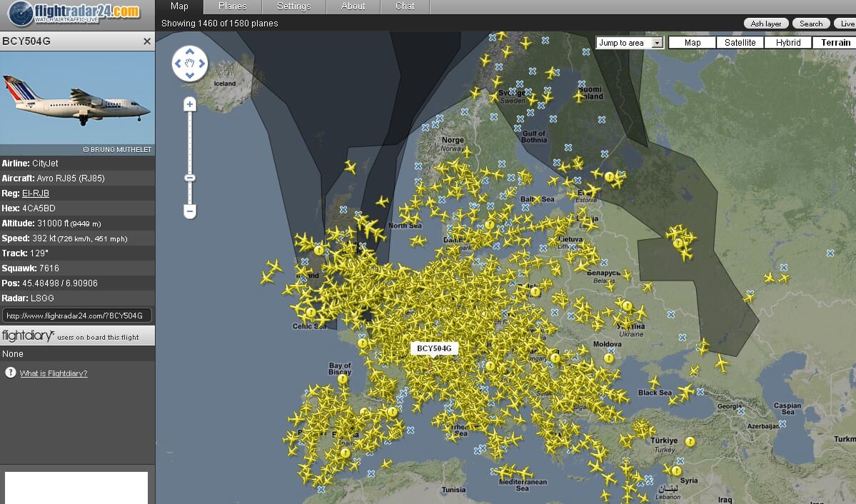Pan the map down with the arrow control
This screenshot has width=856, height=504.
click(190, 76)
